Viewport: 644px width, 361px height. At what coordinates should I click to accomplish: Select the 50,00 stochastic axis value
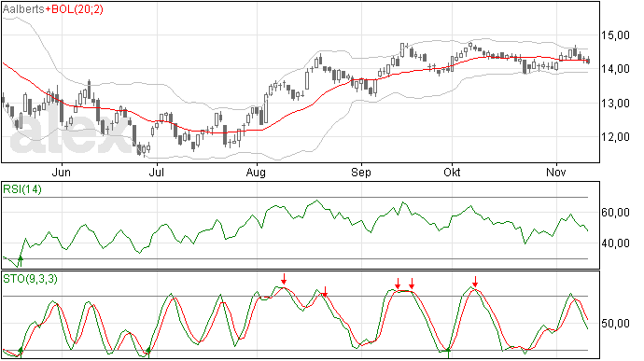[615, 324]
